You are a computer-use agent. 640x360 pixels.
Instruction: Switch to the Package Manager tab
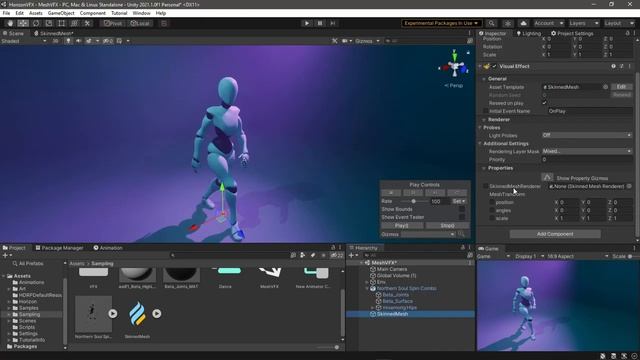coord(59,248)
